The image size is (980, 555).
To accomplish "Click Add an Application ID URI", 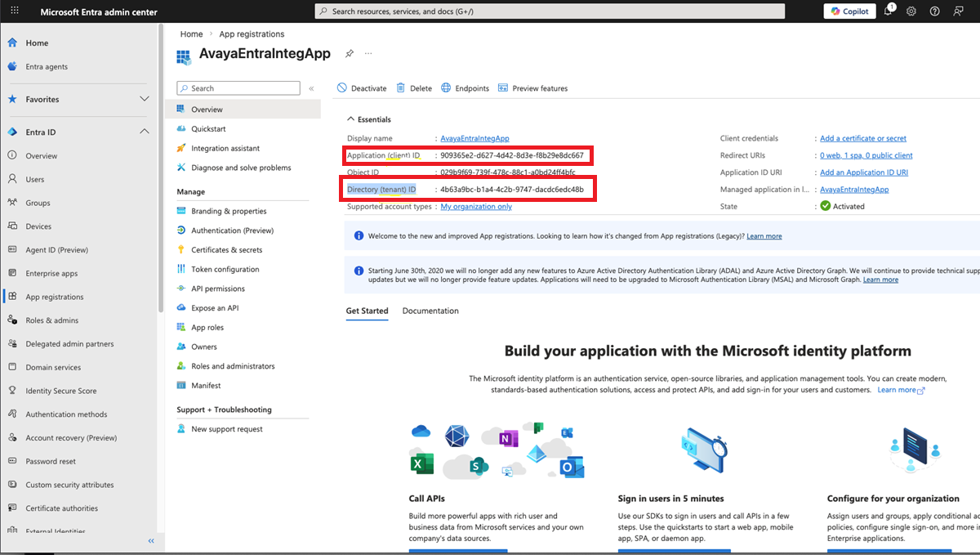I will [863, 172].
